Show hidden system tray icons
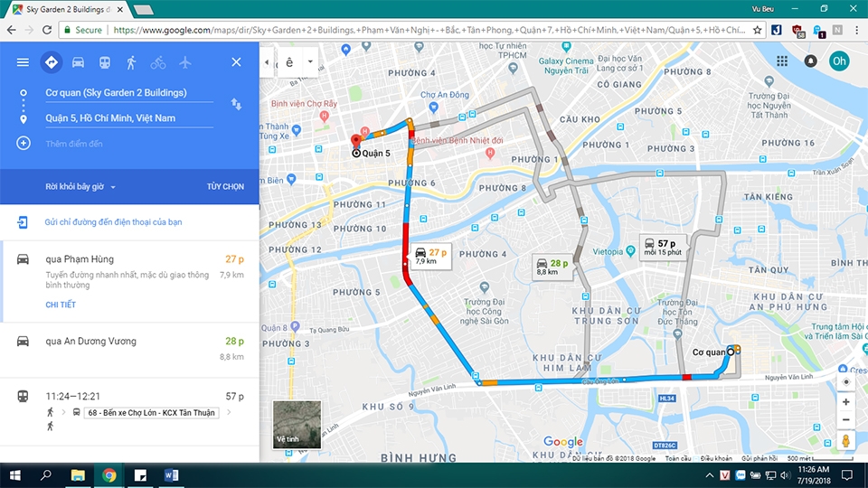This screenshot has height=488, width=868. point(710,475)
